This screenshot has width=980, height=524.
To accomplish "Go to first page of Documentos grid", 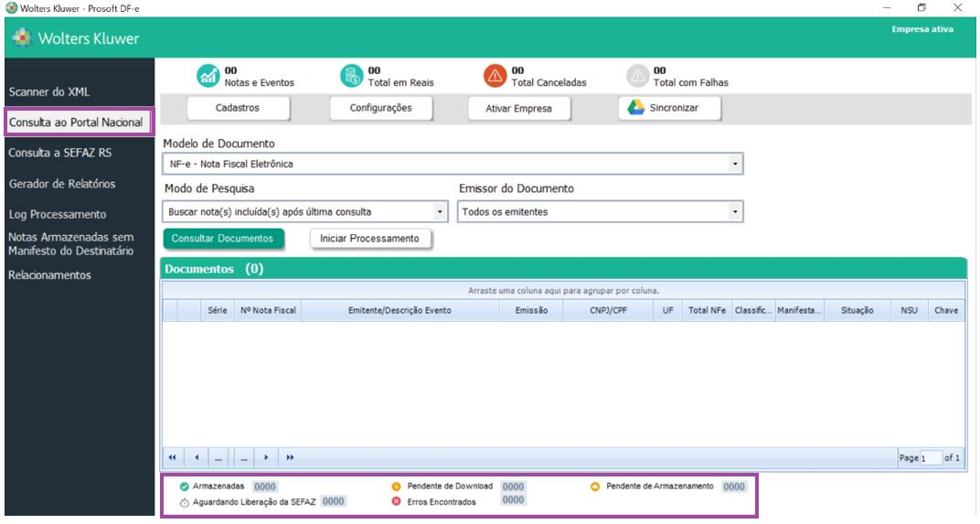I will pos(172,458).
